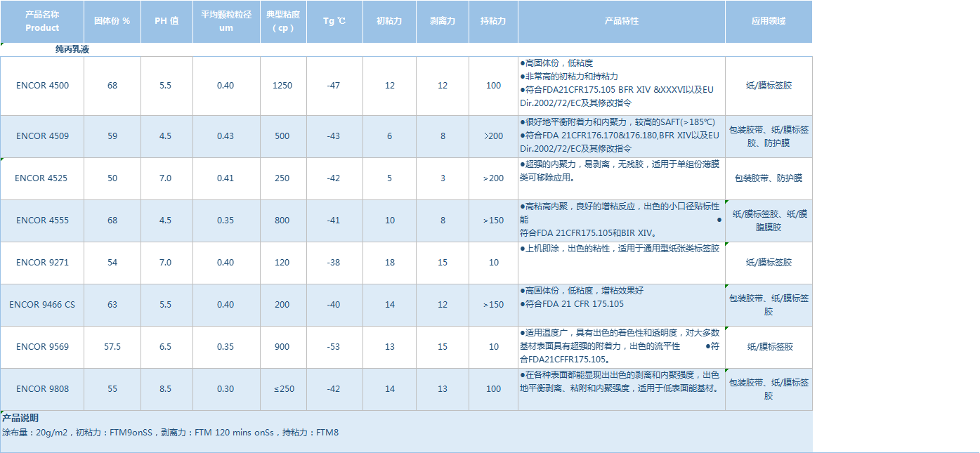
Task: Click the 纯丙乳液 category row
Action: click(x=406, y=50)
